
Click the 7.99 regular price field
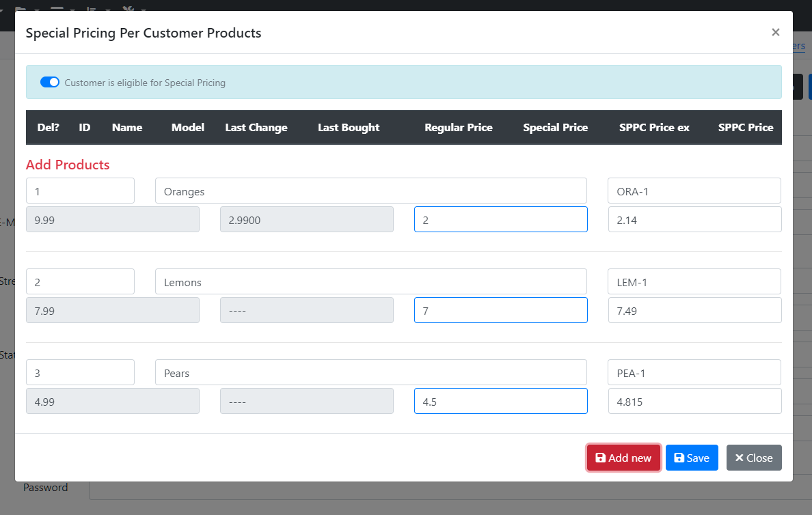coord(112,310)
